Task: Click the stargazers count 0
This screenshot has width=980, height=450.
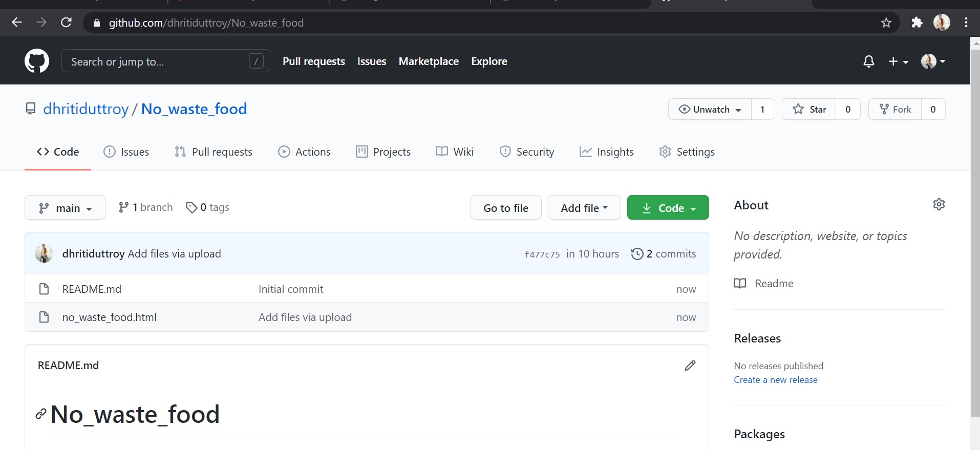Action: (848, 109)
